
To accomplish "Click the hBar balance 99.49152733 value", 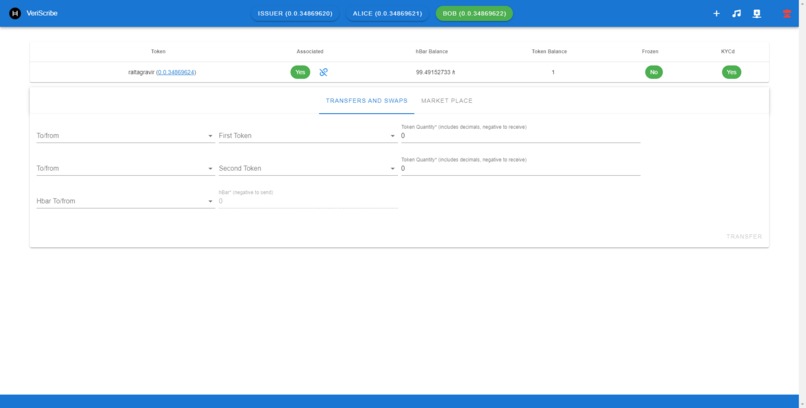I will (x=435, y=72).
